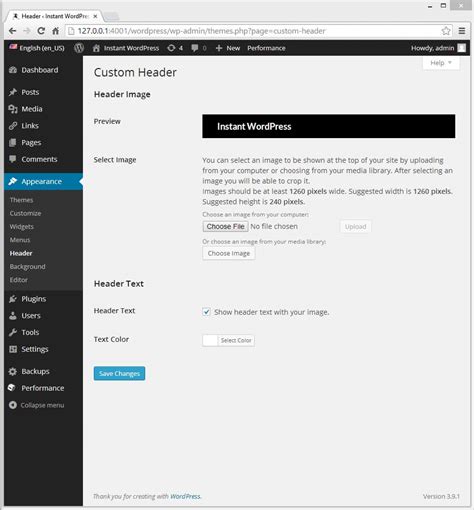Click the Collapse menu arrow icon
This screenshot has width=474, height=510.
coord(13,405)
